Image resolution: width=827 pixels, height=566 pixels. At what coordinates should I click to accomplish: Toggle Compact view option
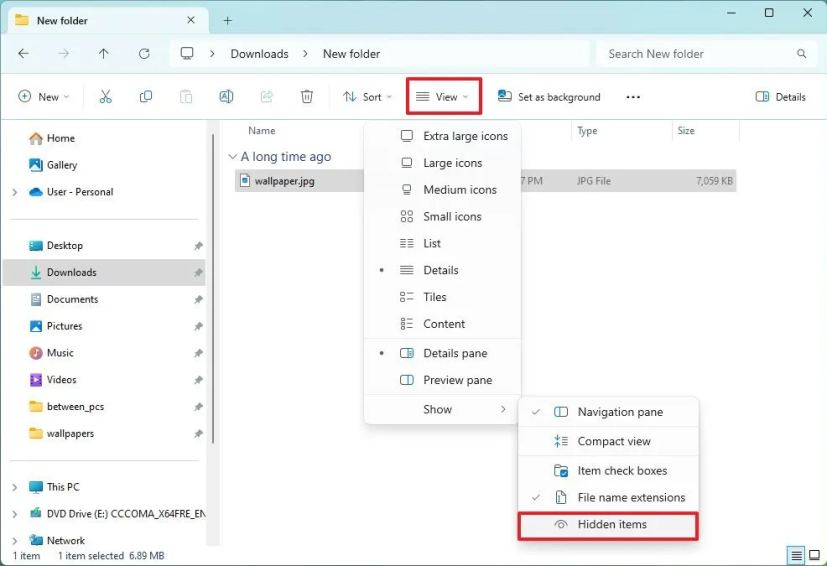click(x=608, y=441)
